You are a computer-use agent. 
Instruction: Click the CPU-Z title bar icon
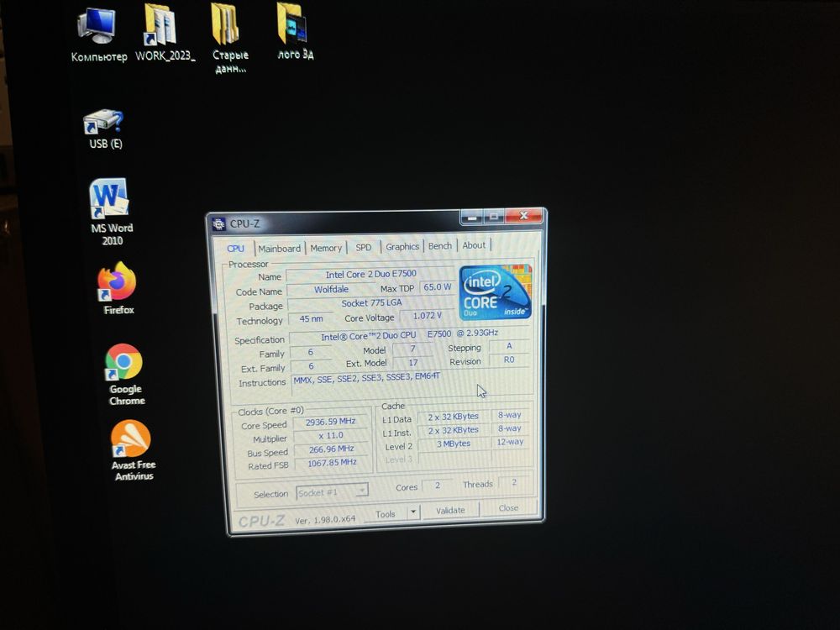pos(218,224)
